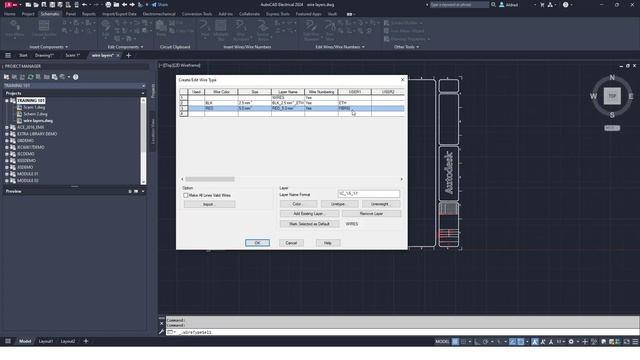Select the BLK wire color cell
Viewport: 640px width, 360px height.
221,103
